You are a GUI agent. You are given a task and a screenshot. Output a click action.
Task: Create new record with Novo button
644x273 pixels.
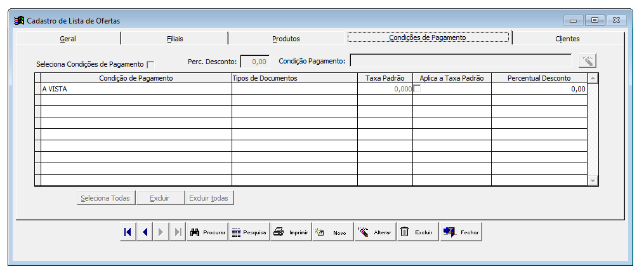pos(333,232)
